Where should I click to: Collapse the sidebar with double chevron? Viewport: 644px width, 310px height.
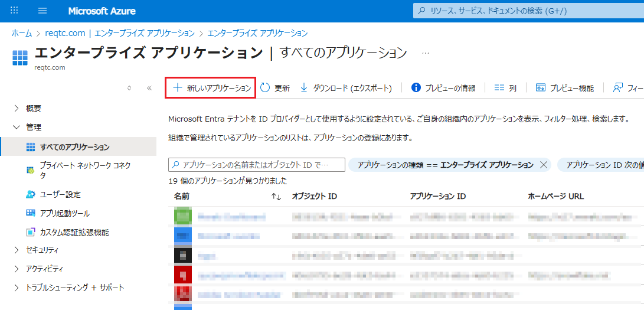click(x=149, y=88)
